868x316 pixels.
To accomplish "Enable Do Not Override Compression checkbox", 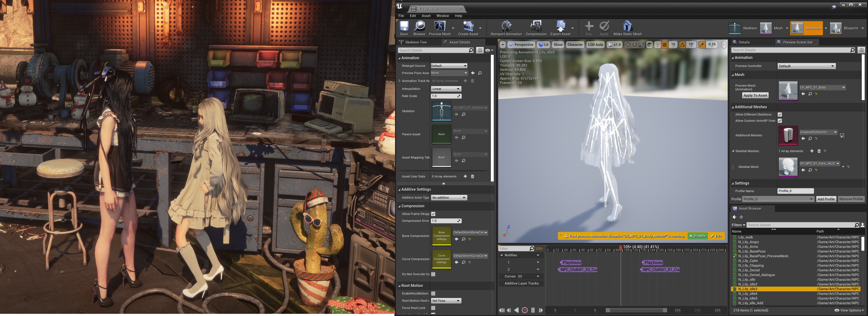I will [433, 274].
